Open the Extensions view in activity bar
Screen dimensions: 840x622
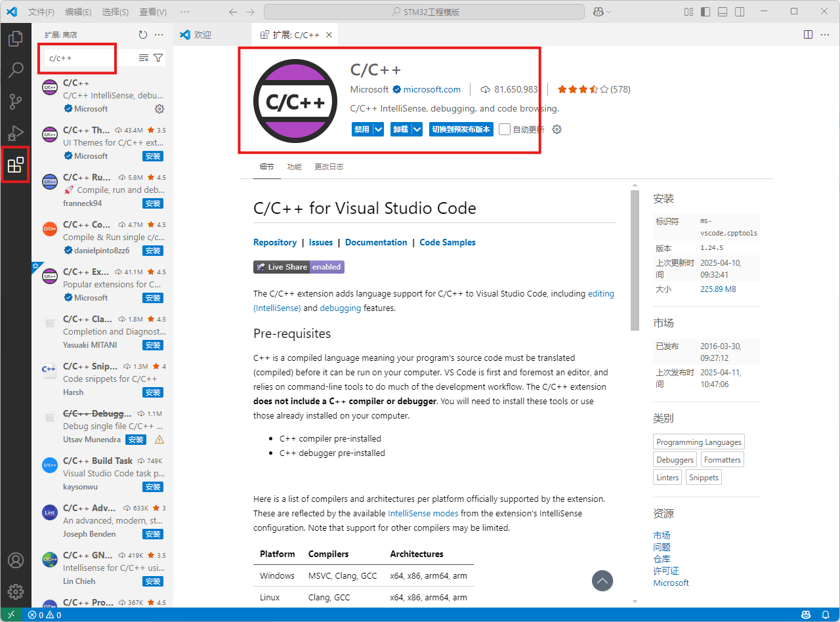coord(15,165)
